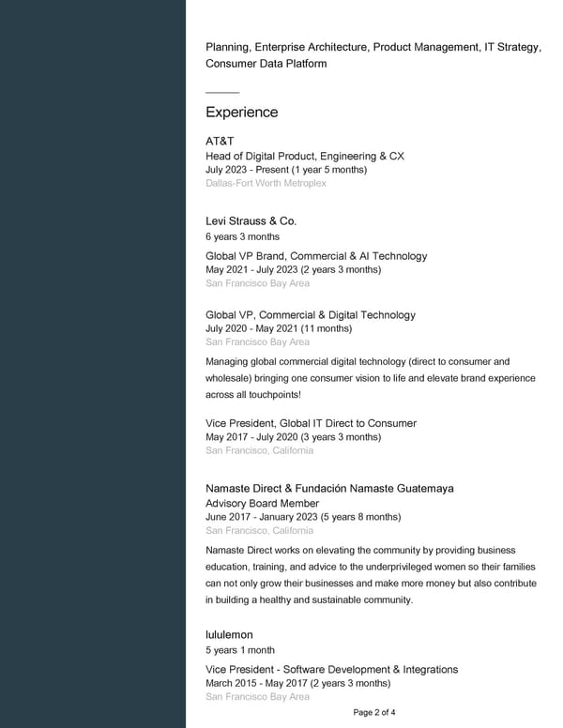Screen dimensions: 563x728
Task: Click the Dallas-Fort Worth Metroplex location
Action: pyautogui.click(x=266, y=184)
